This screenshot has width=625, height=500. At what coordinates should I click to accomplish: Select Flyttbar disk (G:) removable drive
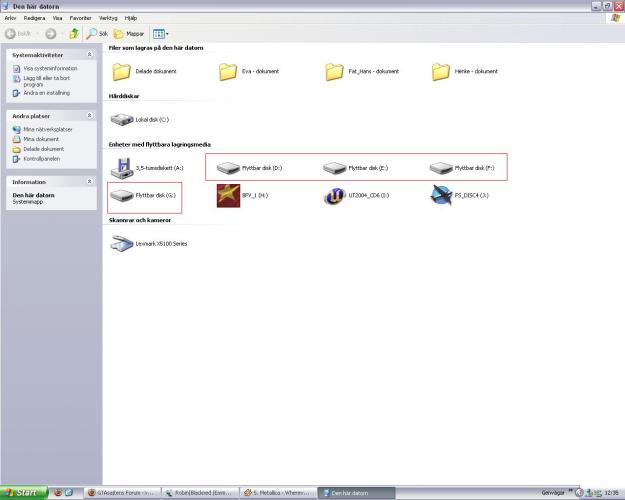point(122,196)
